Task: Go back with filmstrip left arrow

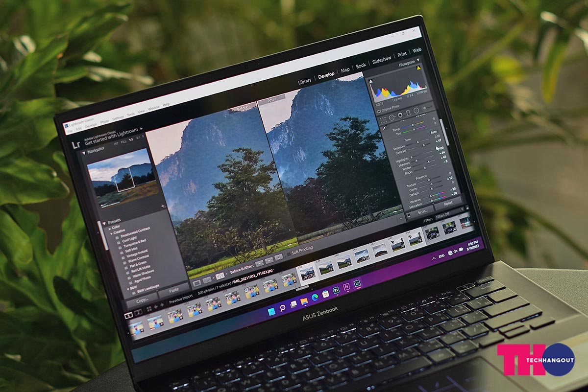Action: coord(156,306)
